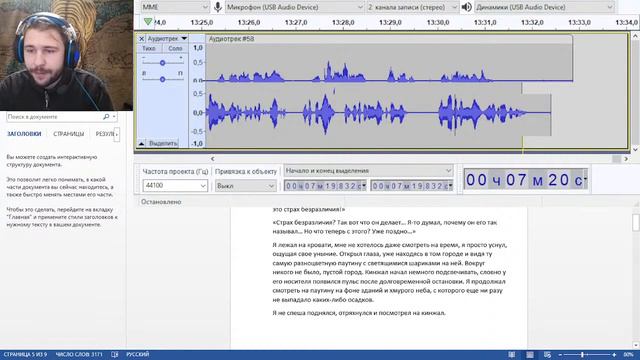Click the speaker playback device icon

tap(467, 7)
